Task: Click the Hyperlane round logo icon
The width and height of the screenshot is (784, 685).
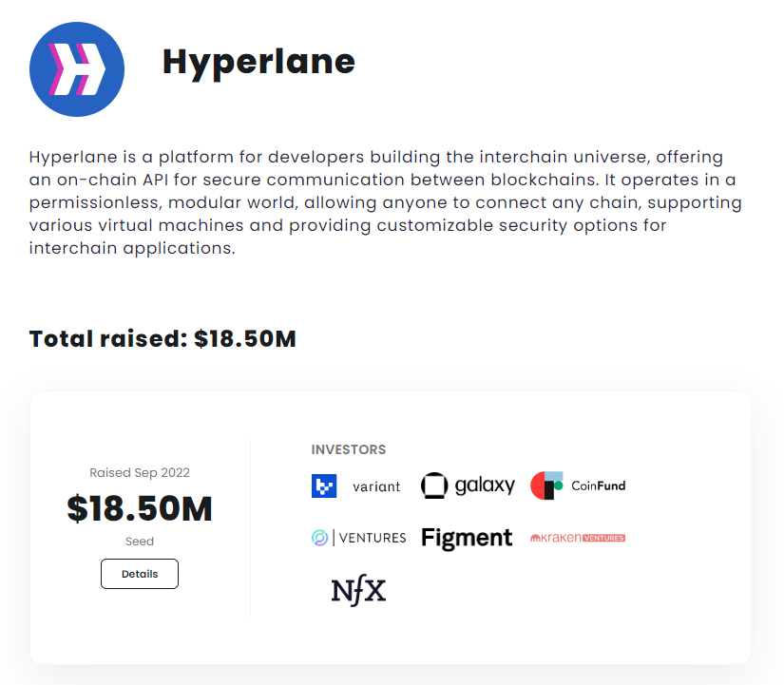Action: tap(77, 69)
